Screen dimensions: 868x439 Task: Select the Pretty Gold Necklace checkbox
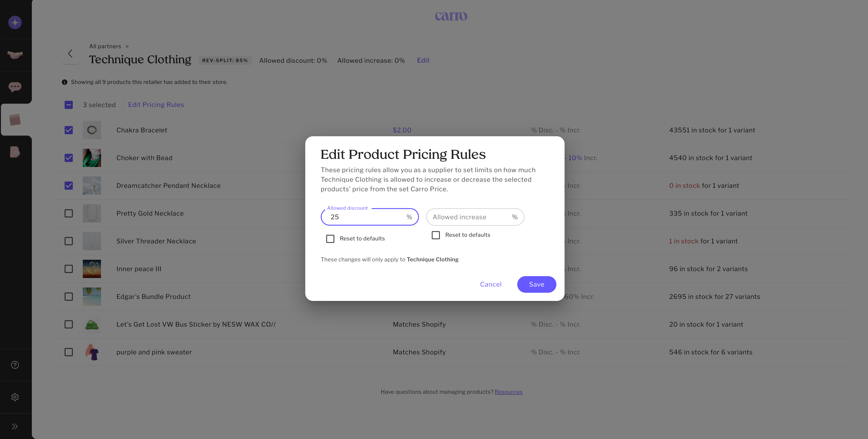[x=69, y=213]
